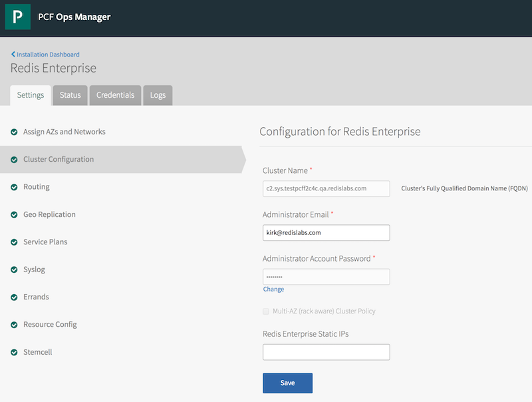
Task: Click the green checkmark beside Service Plans
Action: pyautogui.click(x=14, y=242)
